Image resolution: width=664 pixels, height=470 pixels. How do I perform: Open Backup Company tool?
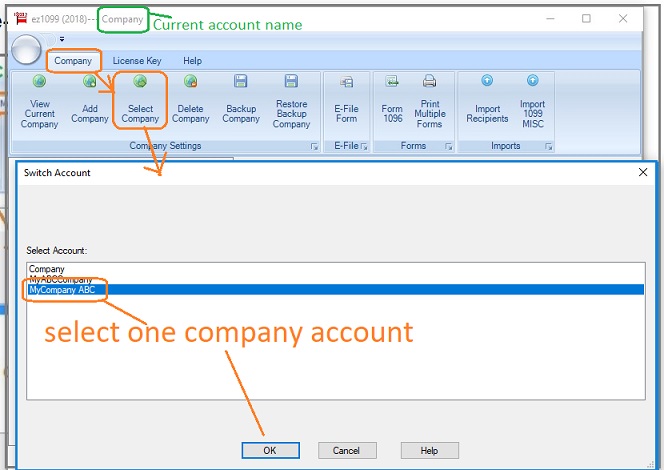(241, 82)
